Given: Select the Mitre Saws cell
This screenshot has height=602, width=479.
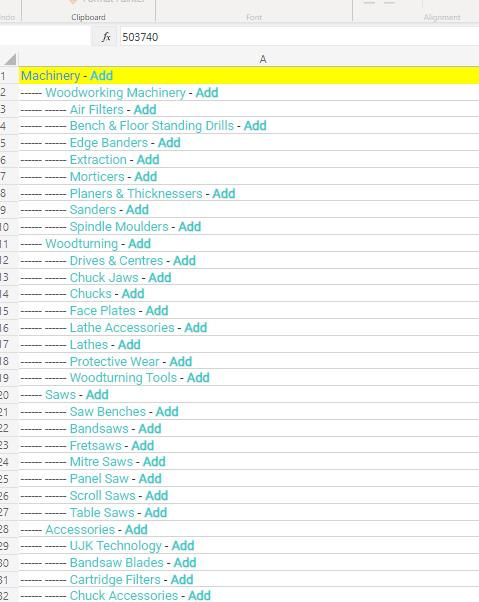Looking at the screenshot, I should tap(248, 461).
